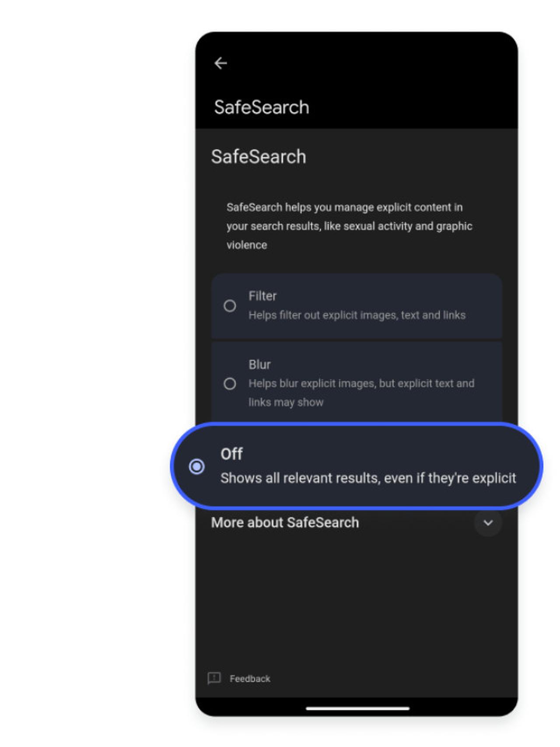
Task: Select the Filter radio button
Action: pyautogui.click(x=230, y=306)
